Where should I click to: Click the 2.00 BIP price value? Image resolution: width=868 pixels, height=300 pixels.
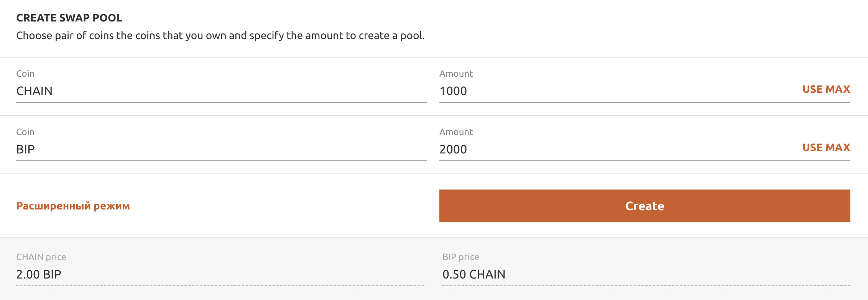tap(39, 274)
